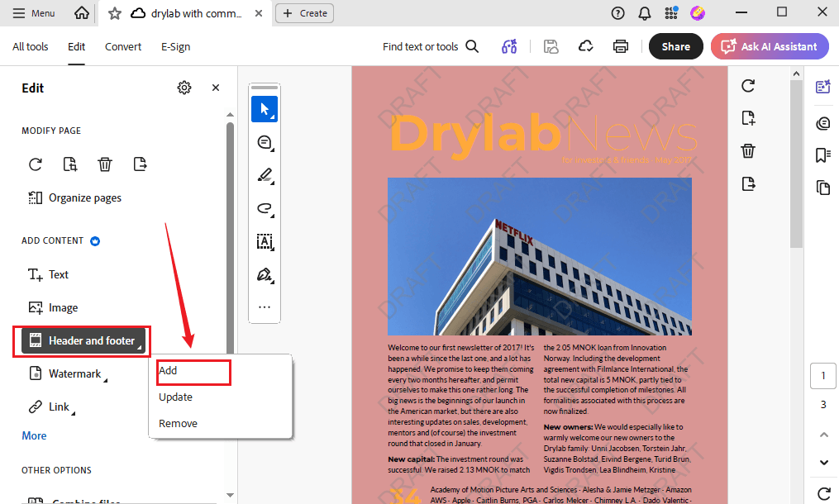Click the More link
Screen dimensions: 839x504
34,435
